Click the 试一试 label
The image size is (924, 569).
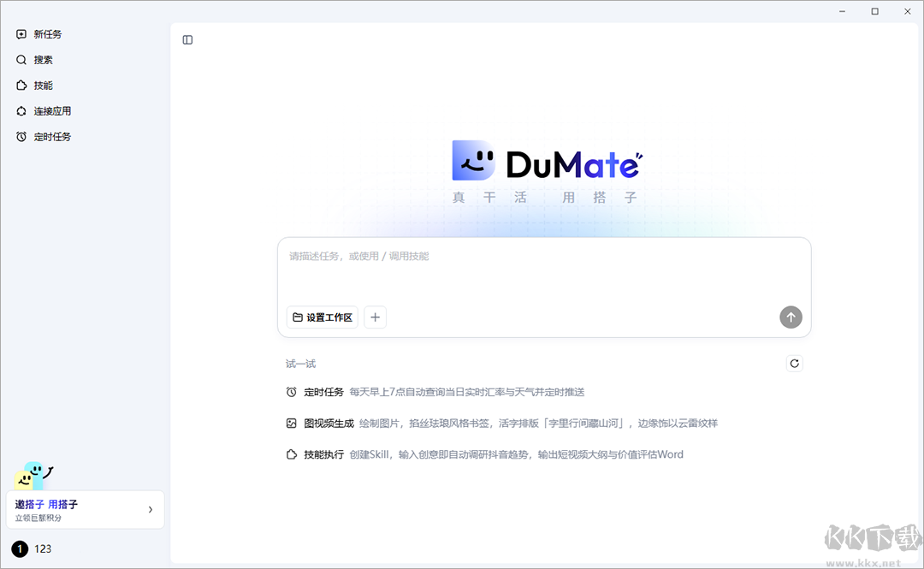300,364
